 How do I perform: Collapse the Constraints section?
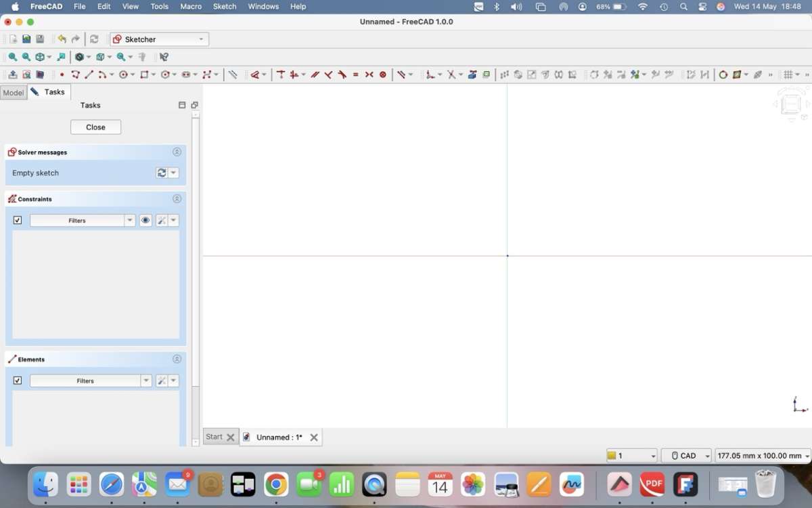tap(177, 199)
